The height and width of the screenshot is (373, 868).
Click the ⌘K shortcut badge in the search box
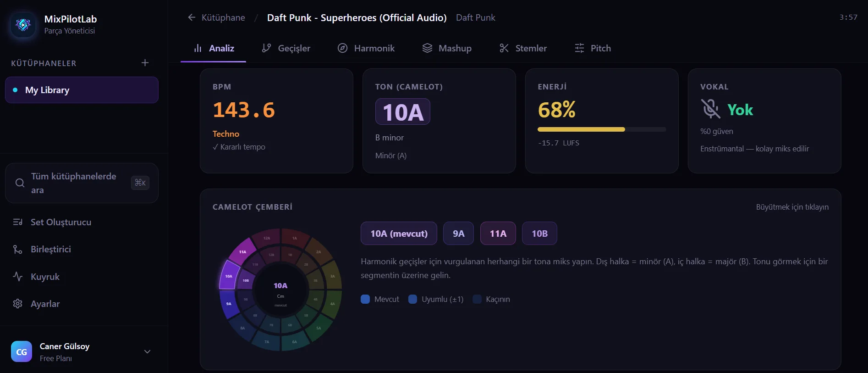click(x=140, y=183)
